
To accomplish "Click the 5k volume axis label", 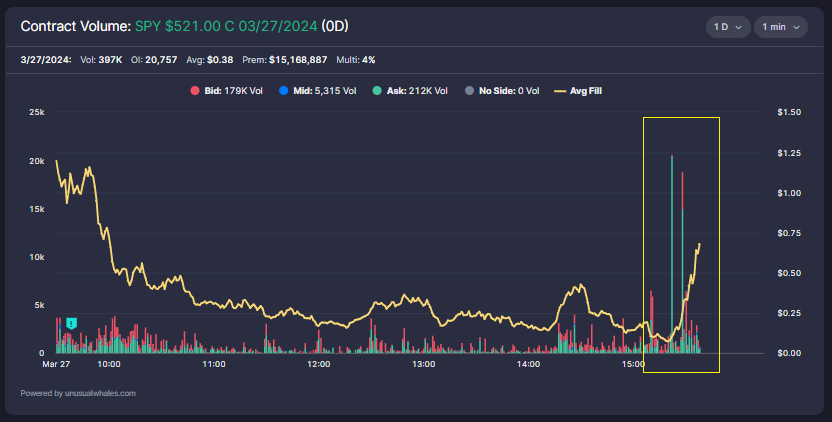I will (x=39, y=305).
